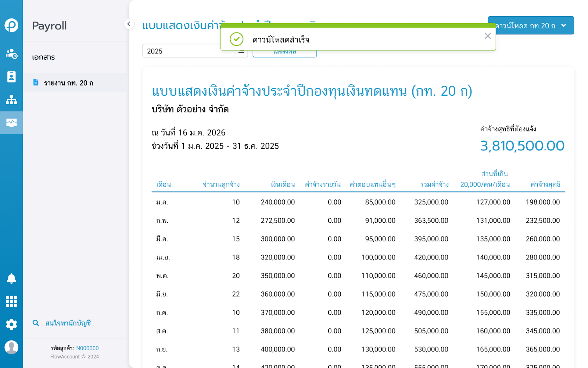Open the employee ID badge section
The height and width of the screenshot is (368, 588).
(11, 77)
